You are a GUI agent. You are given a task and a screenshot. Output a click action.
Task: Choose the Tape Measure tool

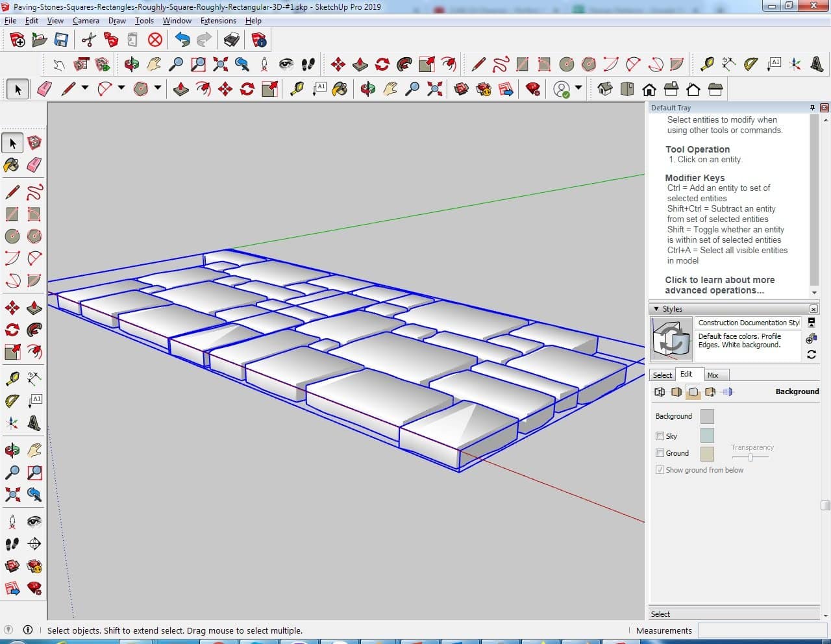point(12,378)
